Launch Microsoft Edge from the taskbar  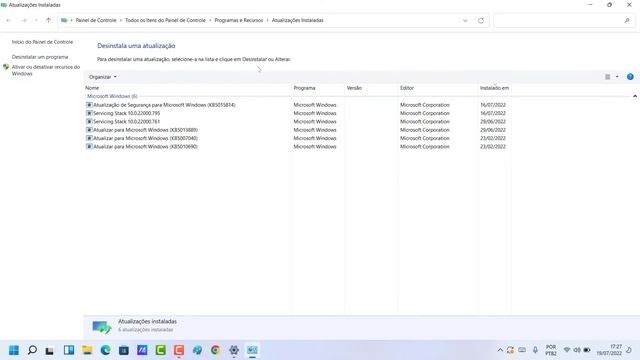point(105,350)
